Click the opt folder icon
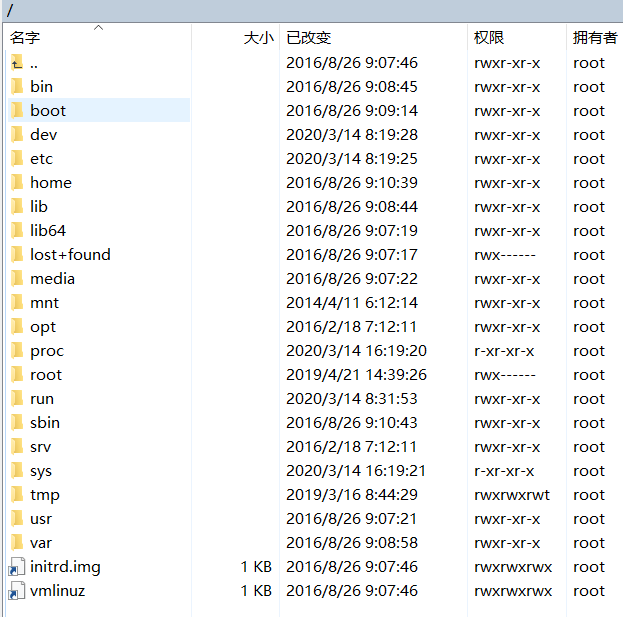This screenshot has width=623, height=617. [x=17, y=327]
